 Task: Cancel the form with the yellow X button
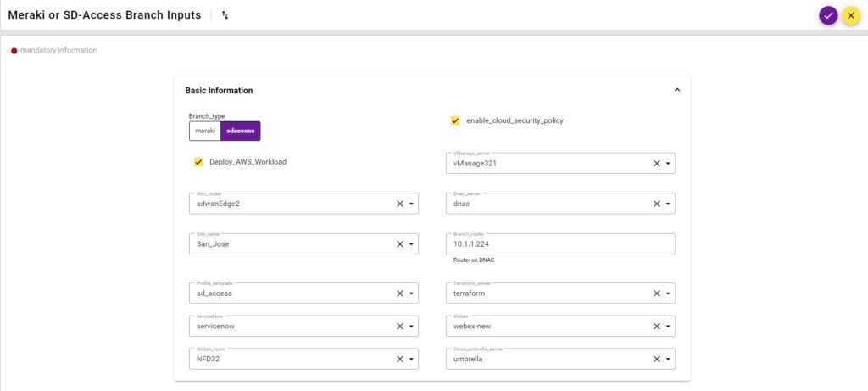(x=851, y=15)
